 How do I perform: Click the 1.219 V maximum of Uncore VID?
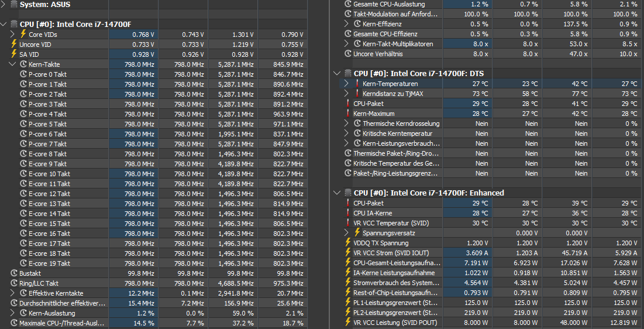pos(243,44)
